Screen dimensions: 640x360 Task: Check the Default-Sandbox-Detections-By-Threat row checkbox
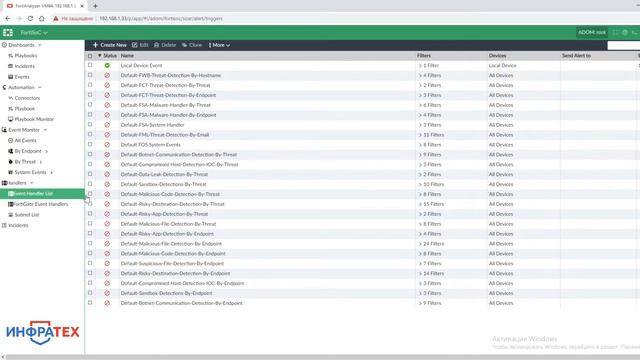coord(90,184)
